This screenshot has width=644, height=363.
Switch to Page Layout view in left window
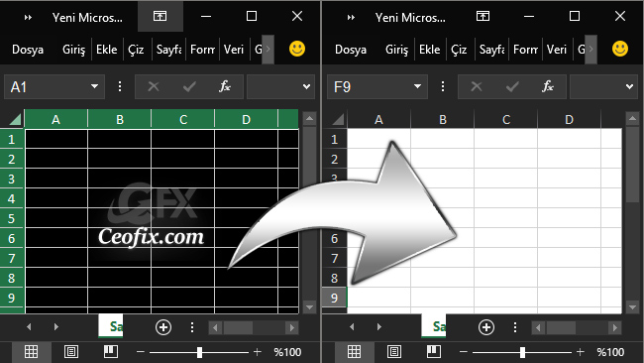pyautogui.click(x=71, y=352)
